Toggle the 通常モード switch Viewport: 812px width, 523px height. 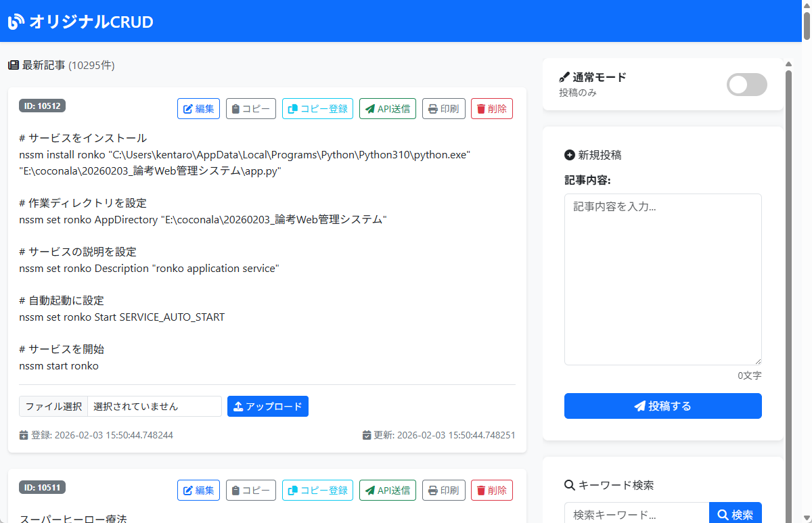click(x=746, y=85)
